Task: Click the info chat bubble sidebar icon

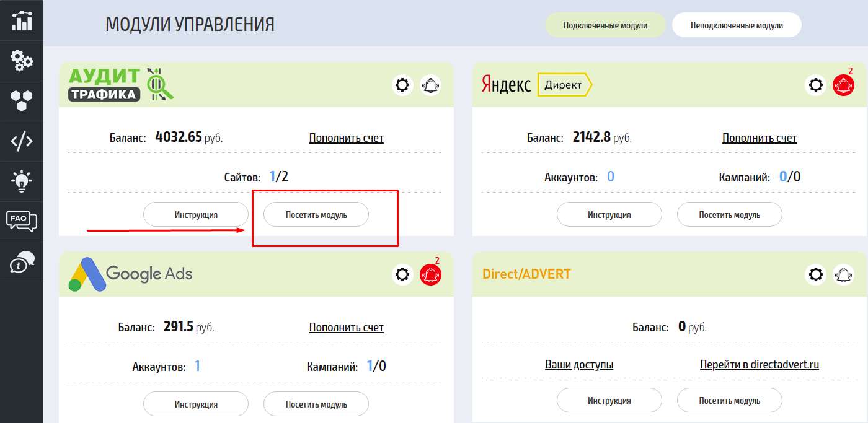Action: click(22, 262)
